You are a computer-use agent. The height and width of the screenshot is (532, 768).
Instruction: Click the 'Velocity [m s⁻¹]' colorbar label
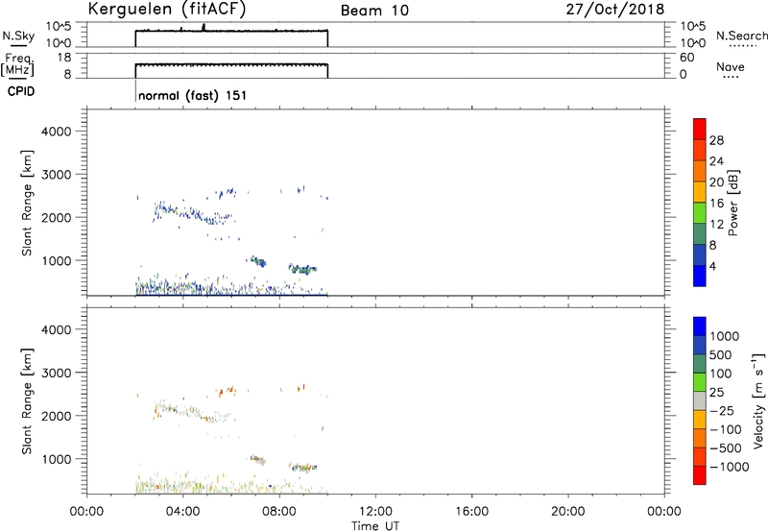(758, 401)
